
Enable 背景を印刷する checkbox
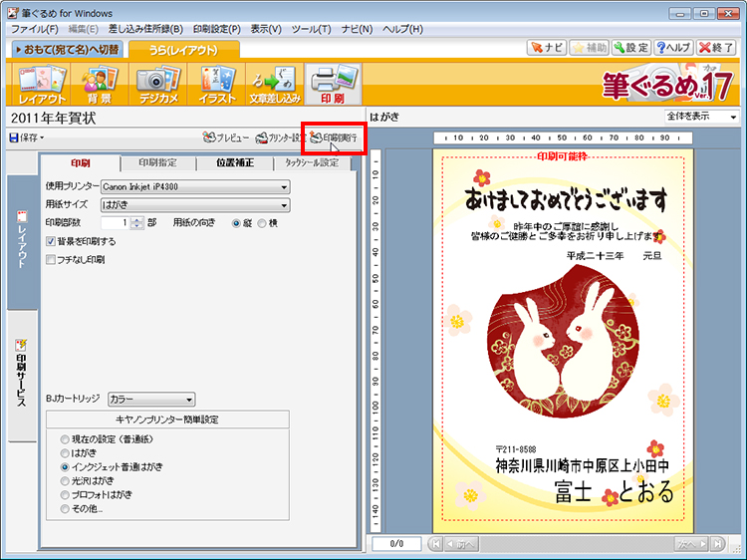point(51,241)
